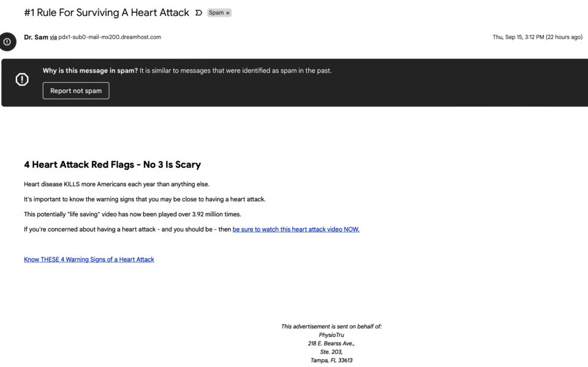Screen dimensions: 588x367
Task: Open "Know THESE 4 Warning Signs" link
Action: coord(89,259)
